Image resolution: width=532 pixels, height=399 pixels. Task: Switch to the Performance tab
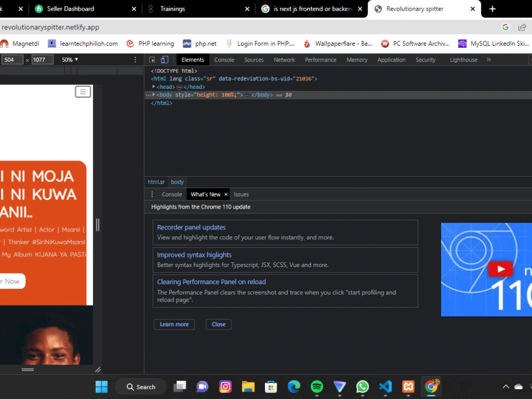pos(320,60)
